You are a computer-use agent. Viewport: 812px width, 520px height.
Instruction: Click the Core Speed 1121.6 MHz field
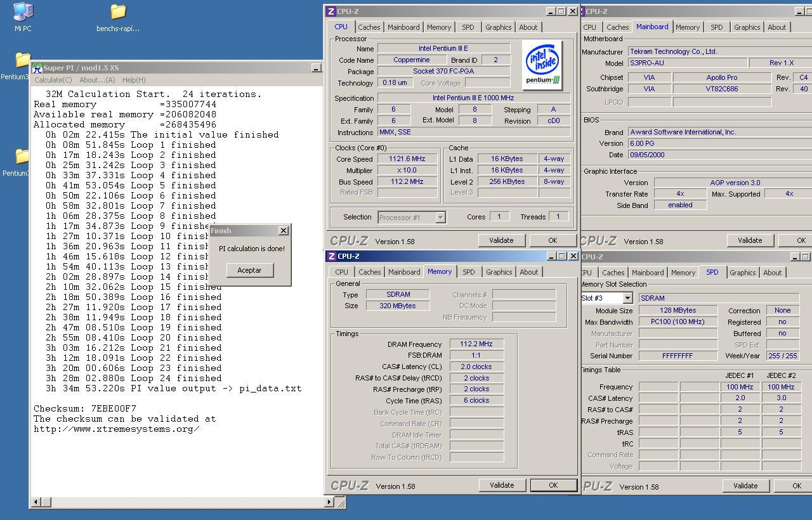pyautogui.click(x=407, y=159)
